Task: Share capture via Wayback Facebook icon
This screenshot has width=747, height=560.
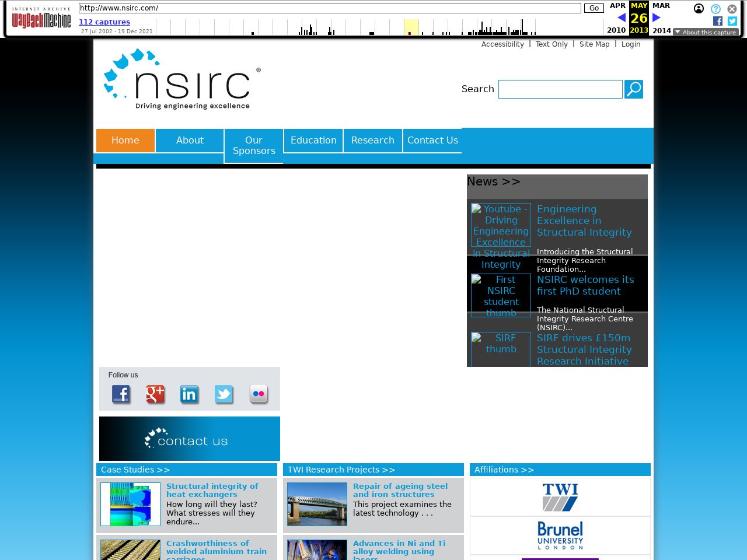Action: pyautogui.click(x=718, y=21)
